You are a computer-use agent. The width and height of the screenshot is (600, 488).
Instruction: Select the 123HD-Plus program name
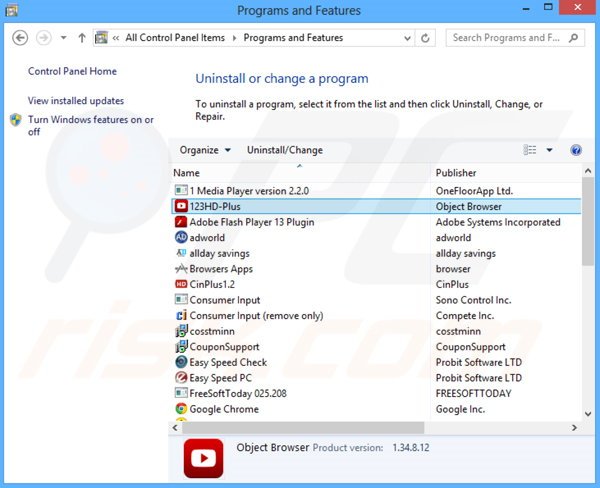pos(215,206)
